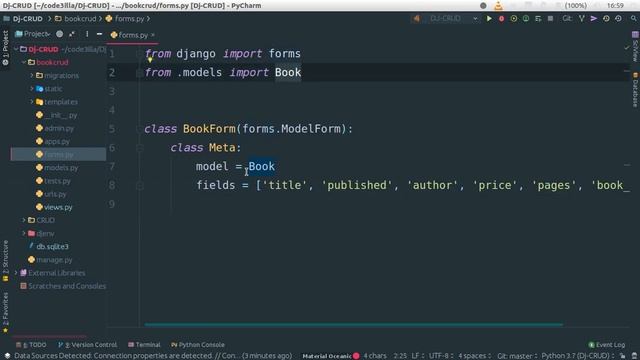This screenshot has width=640, height=360.
Task: Expand the templates folder arrow
Action: click(32, 102)
